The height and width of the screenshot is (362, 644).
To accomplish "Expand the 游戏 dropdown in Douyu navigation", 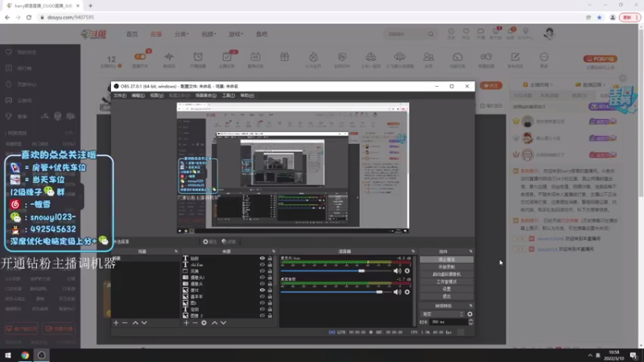I will pyautogui.click(x=236, y=34).
